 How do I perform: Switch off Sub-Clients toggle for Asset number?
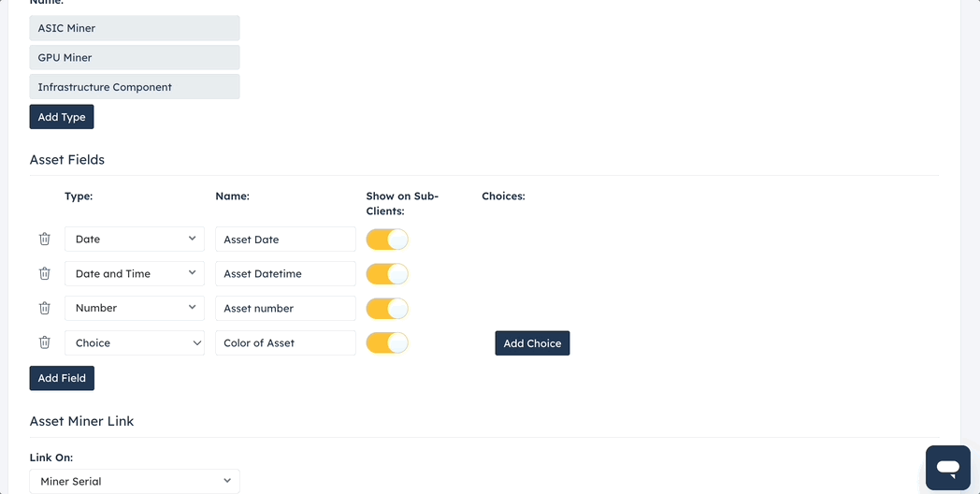coord(387,308)
